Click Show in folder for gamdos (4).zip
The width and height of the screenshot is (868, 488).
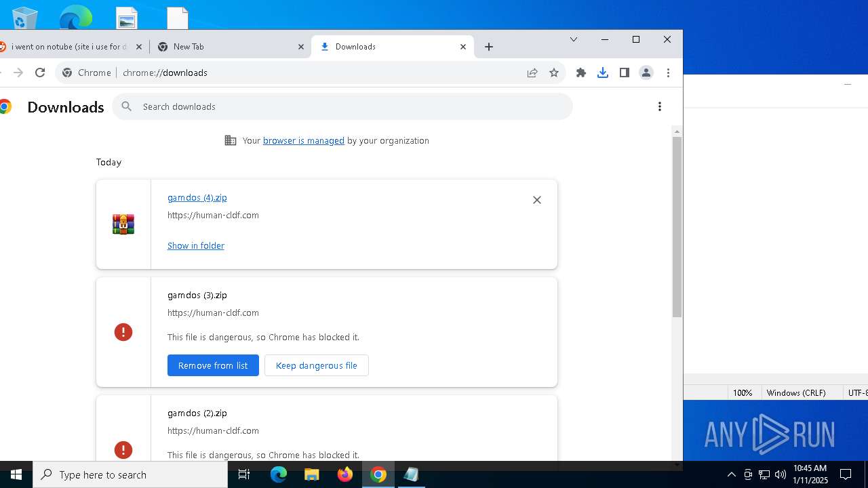coord(196,245)
